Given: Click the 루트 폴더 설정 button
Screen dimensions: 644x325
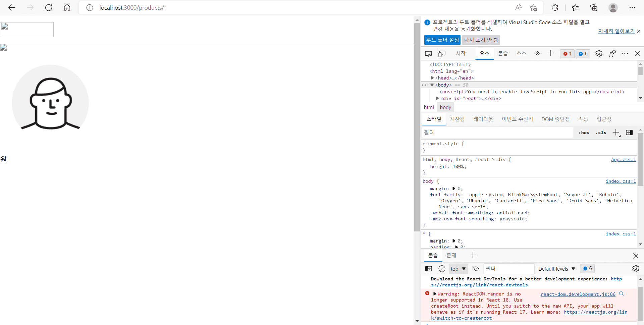Looking at the screenshot, I should [x=442, y=40].
